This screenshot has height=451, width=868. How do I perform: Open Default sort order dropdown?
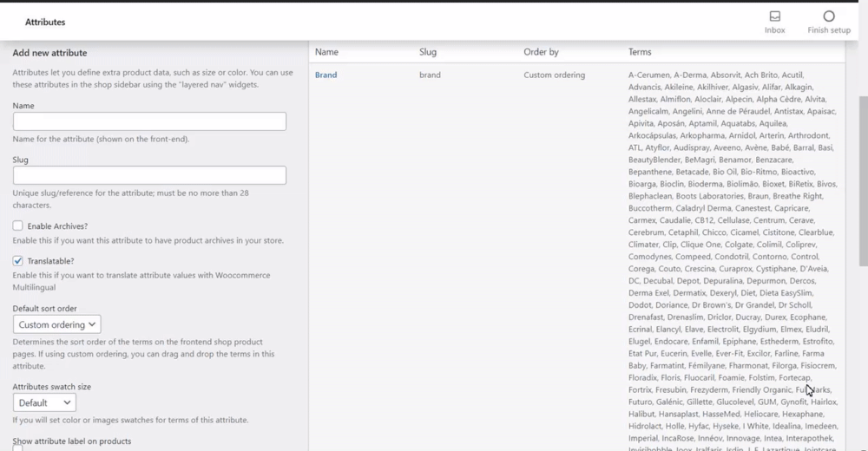coord(57,324)
